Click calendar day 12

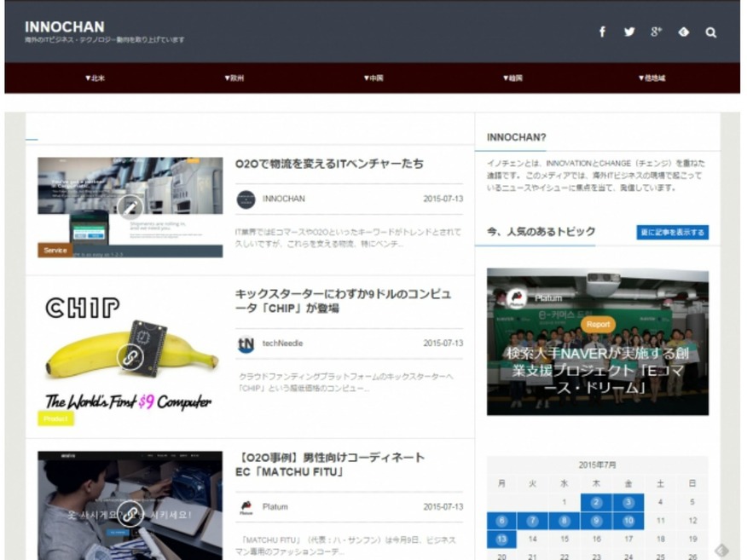click(x=692, y=521)
